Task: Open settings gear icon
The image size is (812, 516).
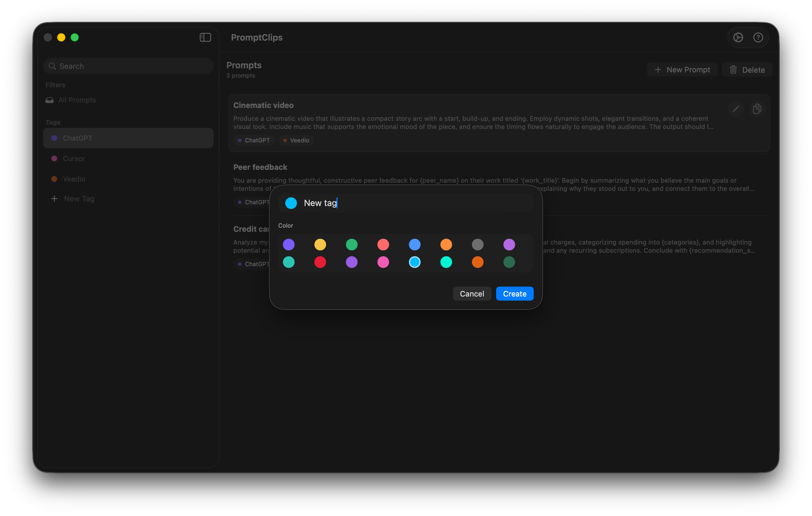Action: 738,37
